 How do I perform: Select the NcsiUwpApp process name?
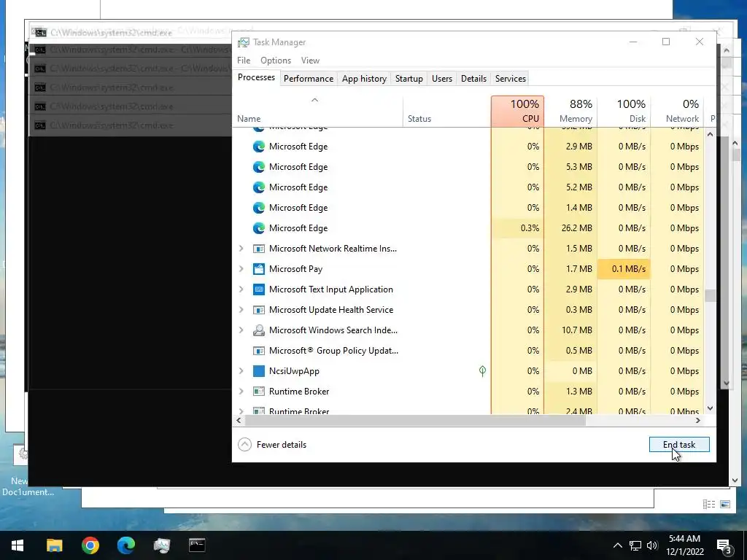[x=294, y=371]
